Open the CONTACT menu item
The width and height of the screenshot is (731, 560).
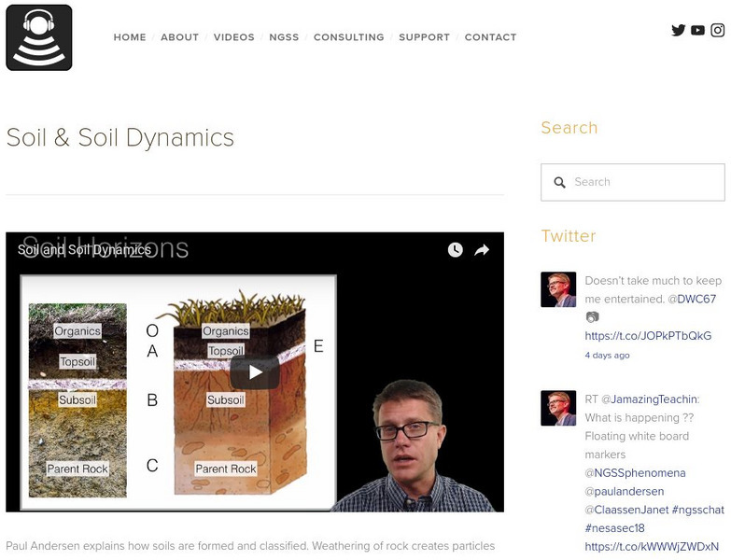click(x=490, y=37)
